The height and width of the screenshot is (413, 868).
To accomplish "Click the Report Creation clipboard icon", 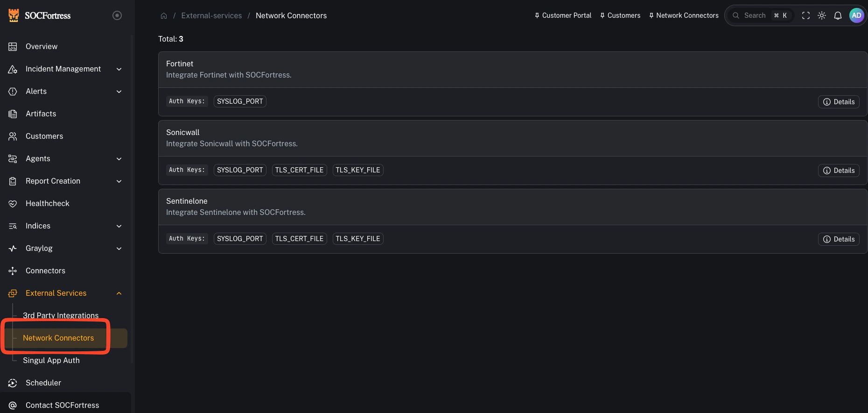I will [x=13, y=181].
